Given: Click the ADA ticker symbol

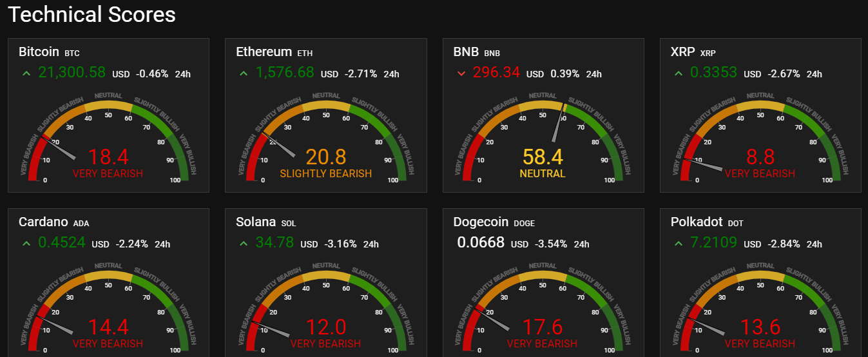Looking at the screenshot, I should click(81, 224).
